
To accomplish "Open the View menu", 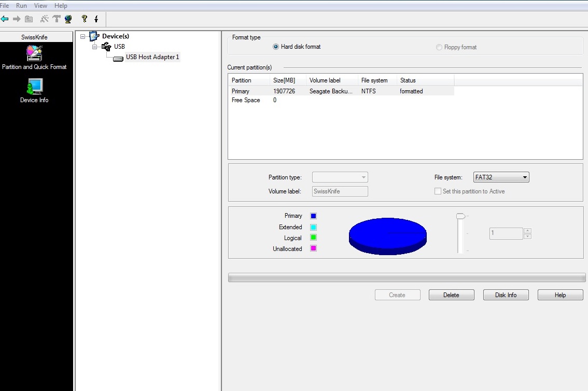I will (x=40, y=6).
